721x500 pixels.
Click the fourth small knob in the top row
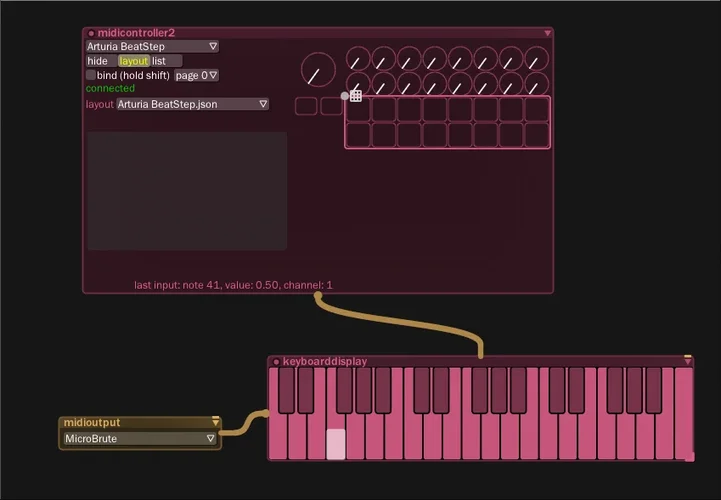click(x=435, y=59)
